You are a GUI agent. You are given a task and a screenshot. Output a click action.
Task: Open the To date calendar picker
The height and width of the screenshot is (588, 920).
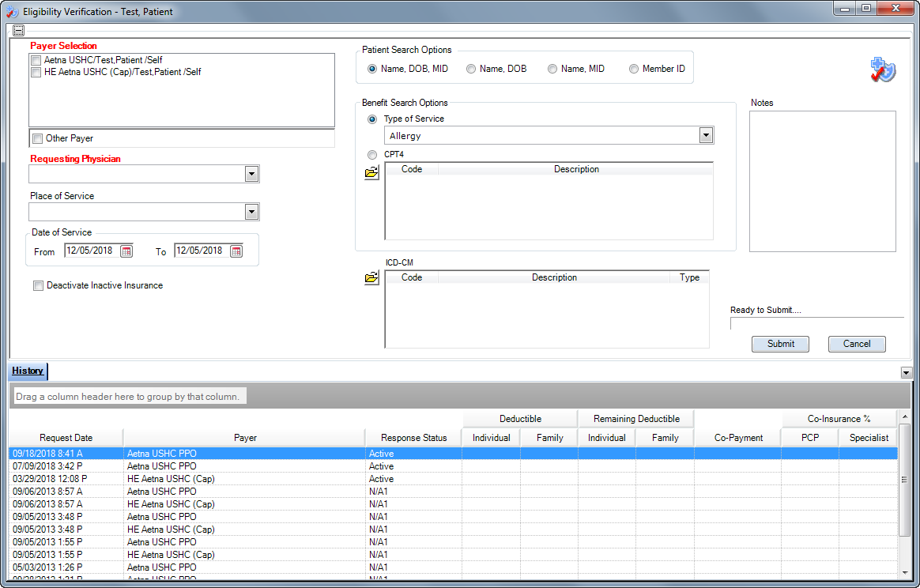[236, 251]
